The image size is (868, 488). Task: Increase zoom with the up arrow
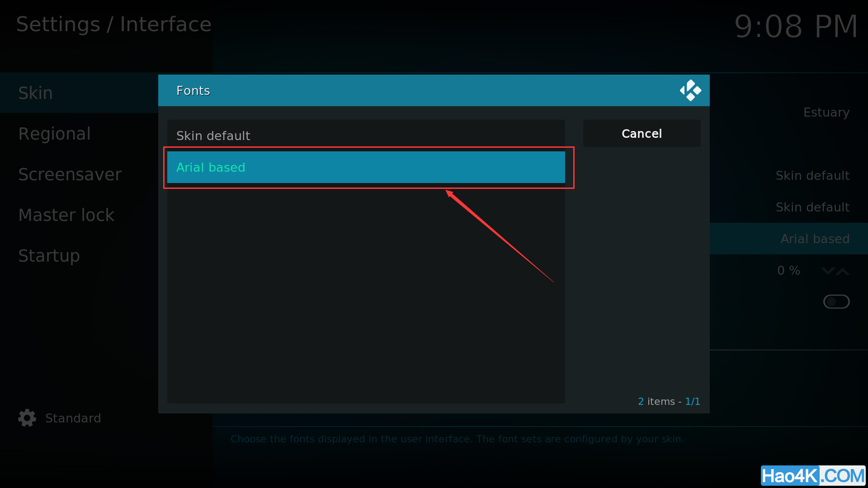(x=843, y=271)
